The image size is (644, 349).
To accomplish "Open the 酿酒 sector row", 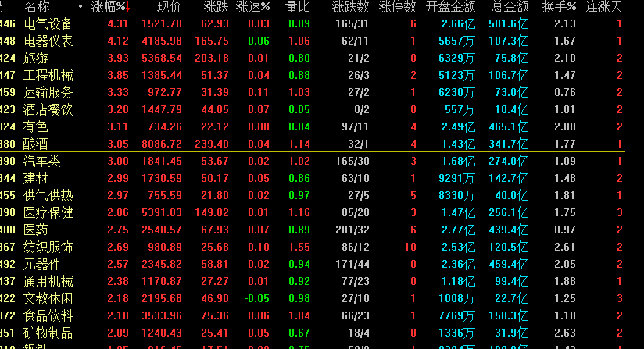I will coord(36,144).
